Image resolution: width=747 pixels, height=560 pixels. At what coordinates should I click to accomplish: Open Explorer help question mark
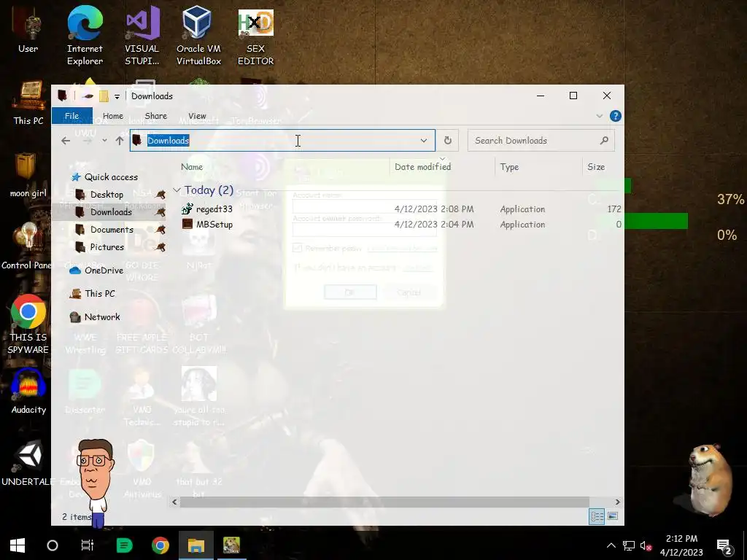[615, 116]
